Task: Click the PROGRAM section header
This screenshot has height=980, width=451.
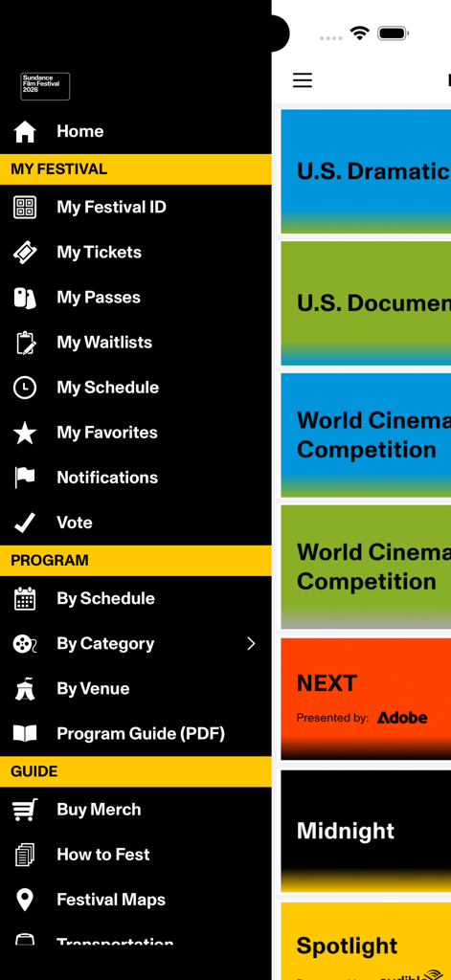Action: coord(136,560)
